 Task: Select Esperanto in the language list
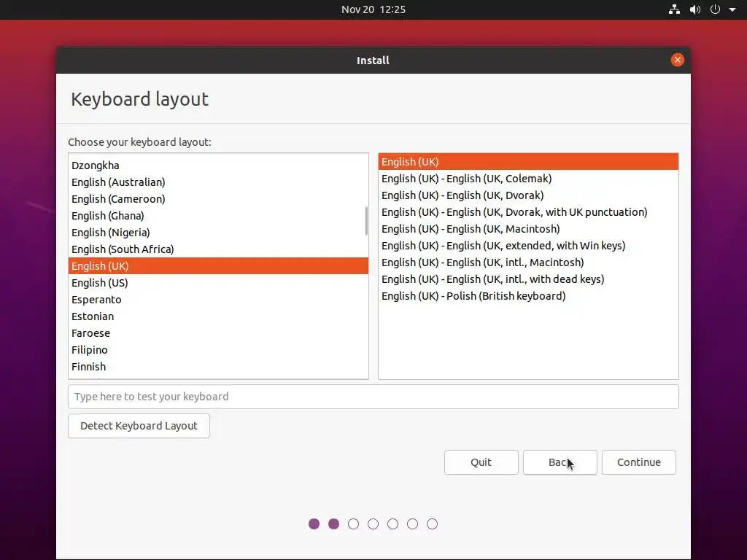pyautogui.click(x=218, y=300)
